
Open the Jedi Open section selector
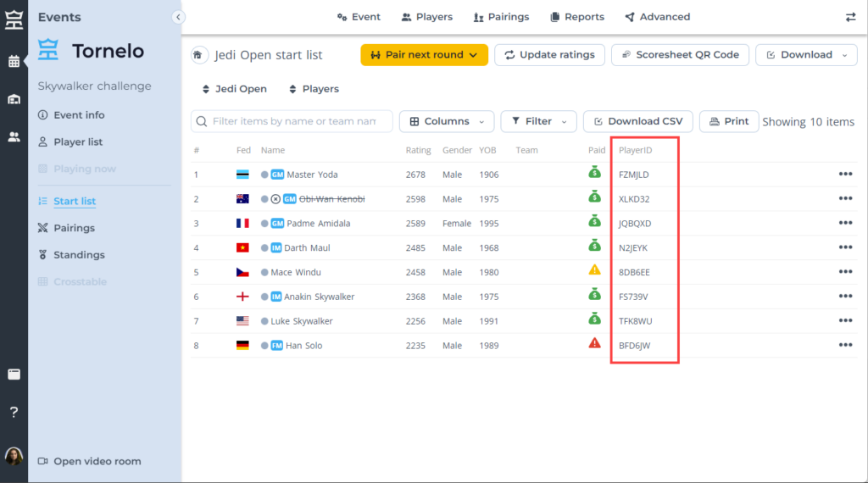pyautogui.click(x=235, y=89)
